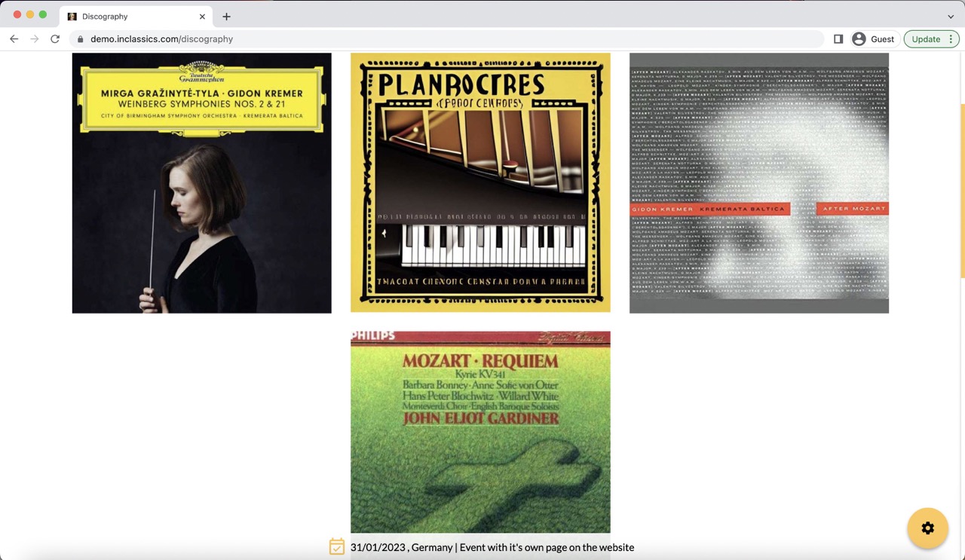The height and width of the screenshot is (560, 965).
Task: Close the Discography tab
Action: coord(202,16)
